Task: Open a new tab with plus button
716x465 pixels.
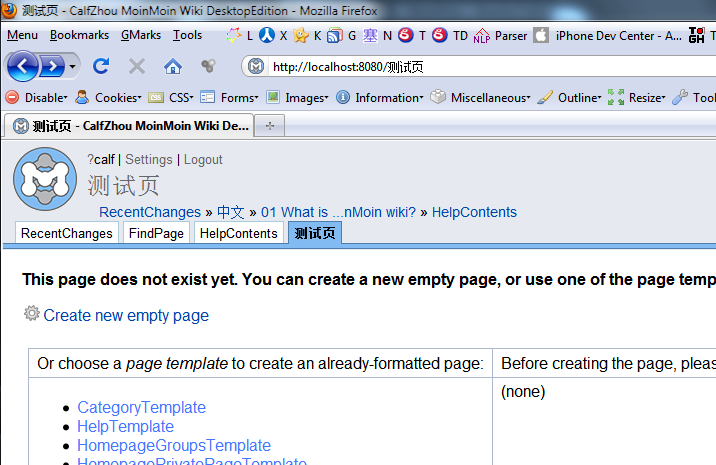Action: (x=269, y=126)
